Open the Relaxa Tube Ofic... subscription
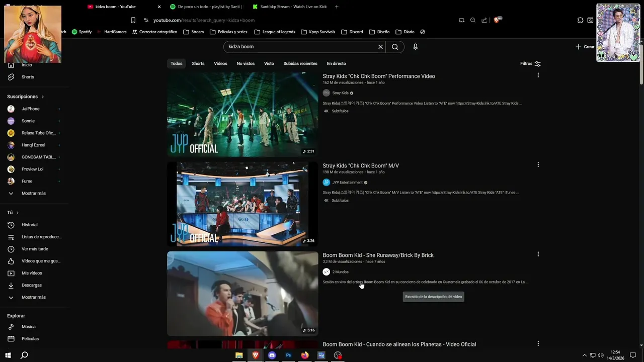The image size is (644, 362). click(38, 133)
